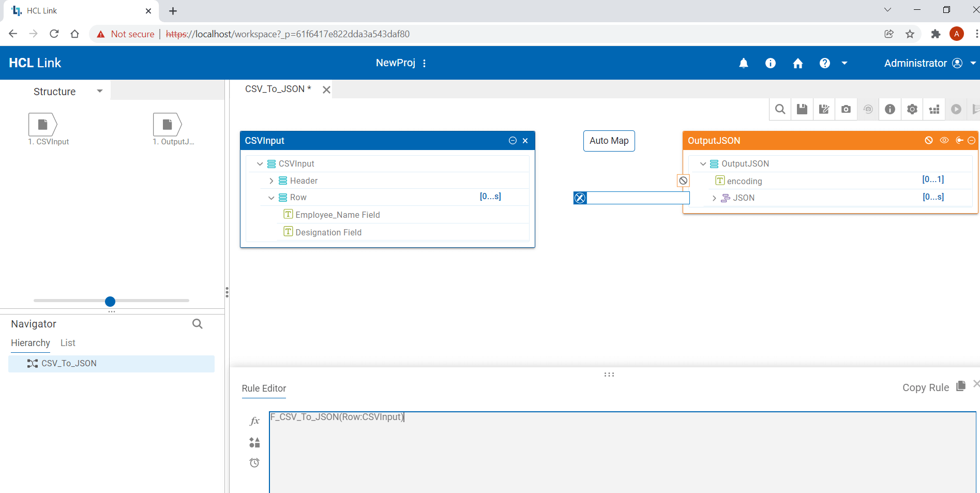980x493 pixels.
Task: Open the Structure dropdown arrow
Action: coord(99,91)
